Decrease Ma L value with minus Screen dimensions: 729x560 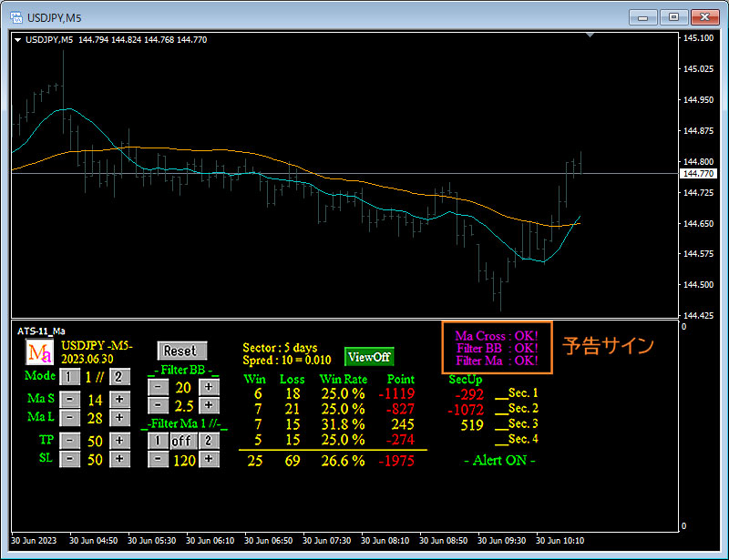(x=70, y=417)
